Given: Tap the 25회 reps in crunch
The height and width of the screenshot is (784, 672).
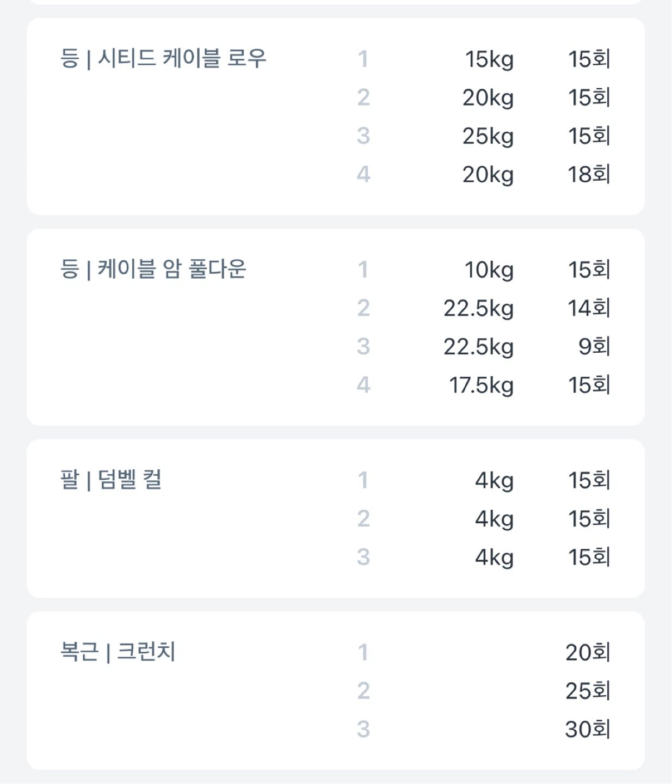Looking at the screenshot, I should coord(588,690).
